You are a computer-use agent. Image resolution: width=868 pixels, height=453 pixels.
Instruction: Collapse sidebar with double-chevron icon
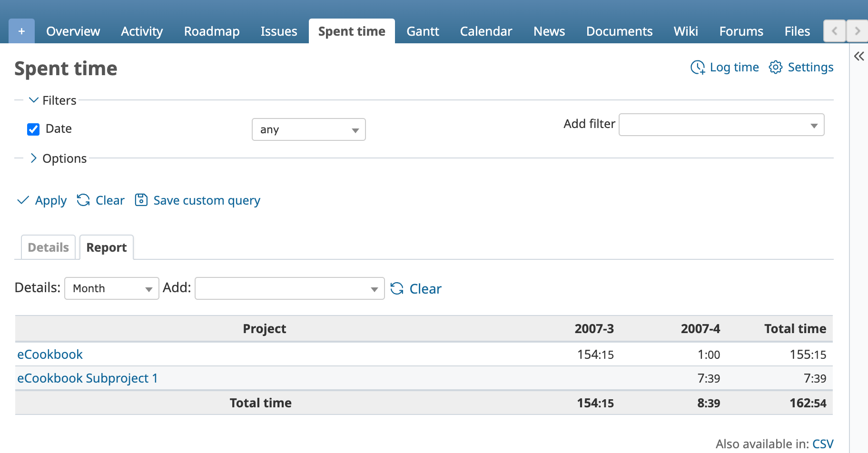click(859, 57)
